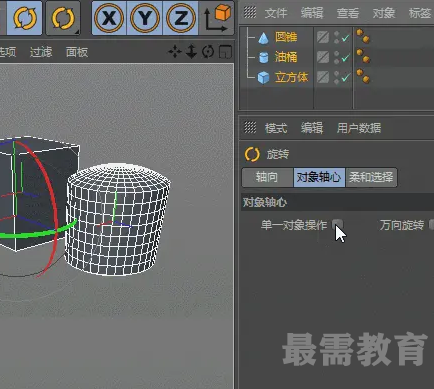Viewport: 434px width, 389px height.
Task: Toggle the X axis lock button
Action: 109,18
